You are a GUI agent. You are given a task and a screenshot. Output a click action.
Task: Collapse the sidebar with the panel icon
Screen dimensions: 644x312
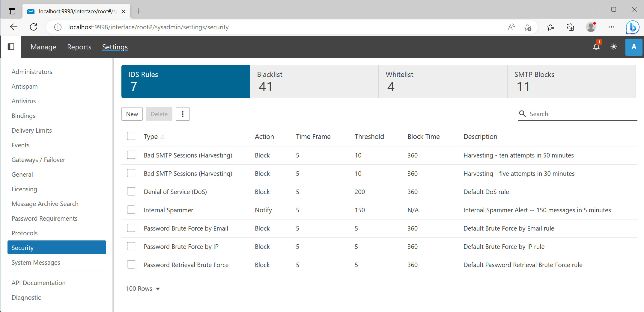point(11,47)
